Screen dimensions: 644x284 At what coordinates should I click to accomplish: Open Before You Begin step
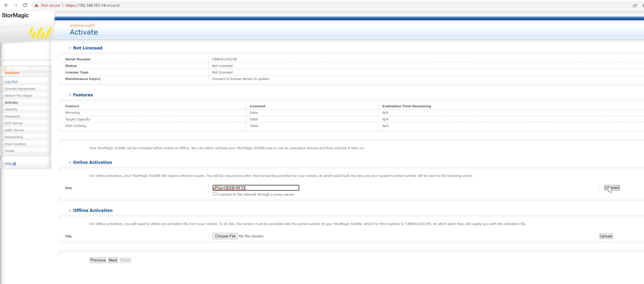coord(18,96)
